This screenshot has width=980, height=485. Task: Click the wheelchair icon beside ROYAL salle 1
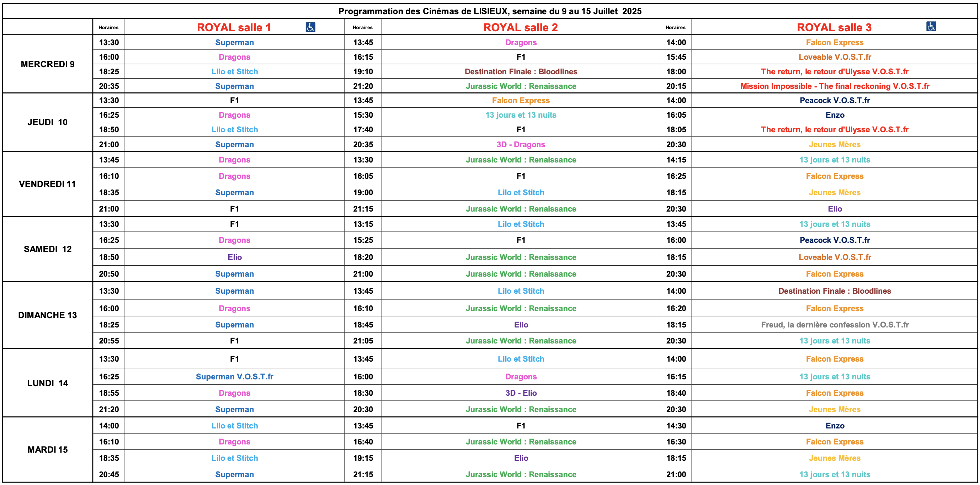(x=310, y=27)
